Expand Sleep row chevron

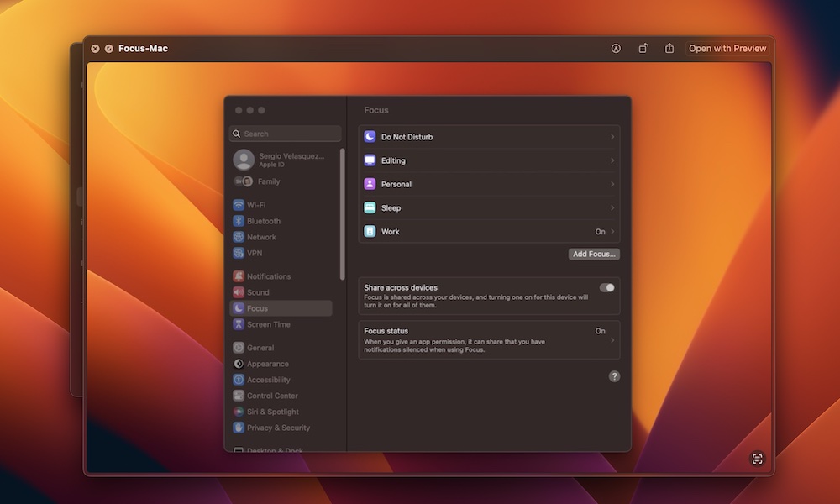[612, 207]
